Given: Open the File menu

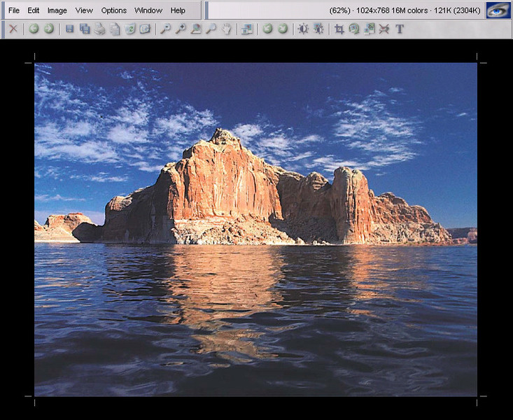Looking at the screenshot, I should 14,10.
